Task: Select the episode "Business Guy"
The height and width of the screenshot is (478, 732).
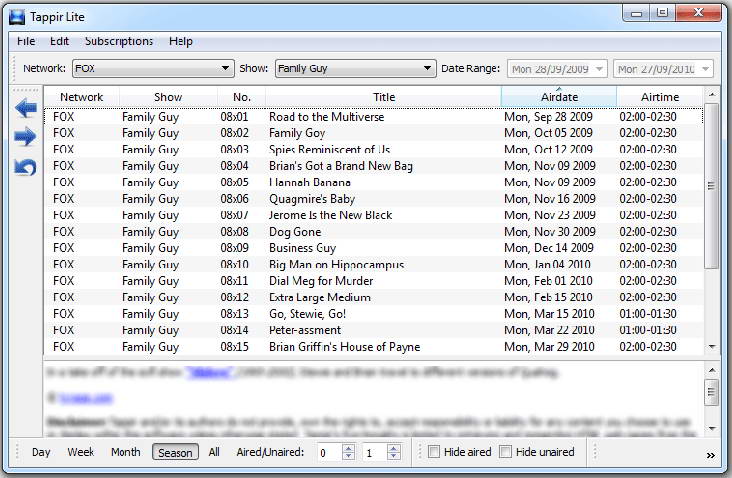Action: (373, 248)
